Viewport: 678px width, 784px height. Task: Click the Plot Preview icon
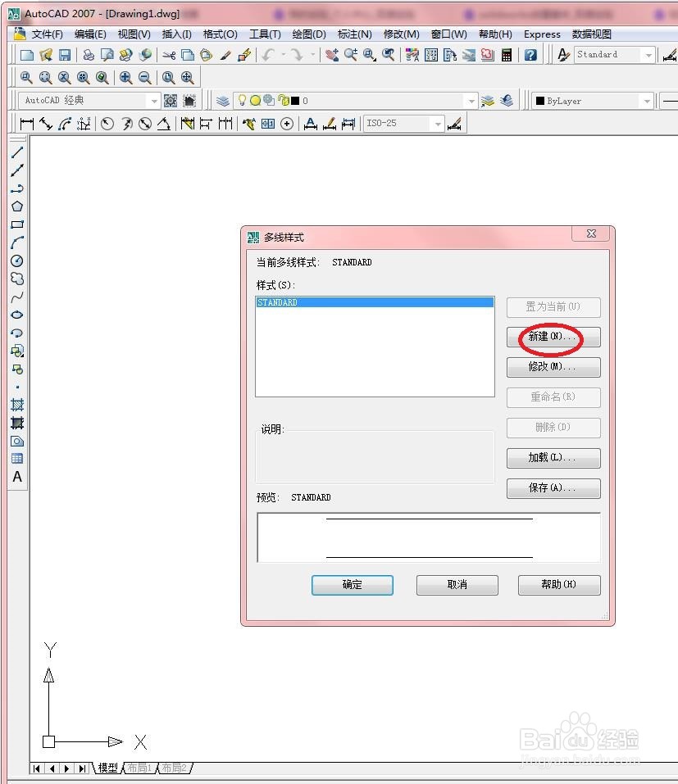point(107,55)
